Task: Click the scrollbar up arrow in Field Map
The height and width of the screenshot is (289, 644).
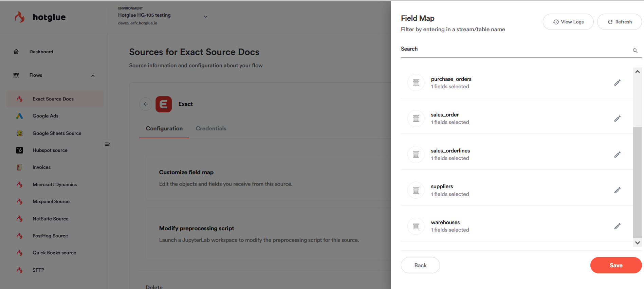Action: click(x=637, y=72)
